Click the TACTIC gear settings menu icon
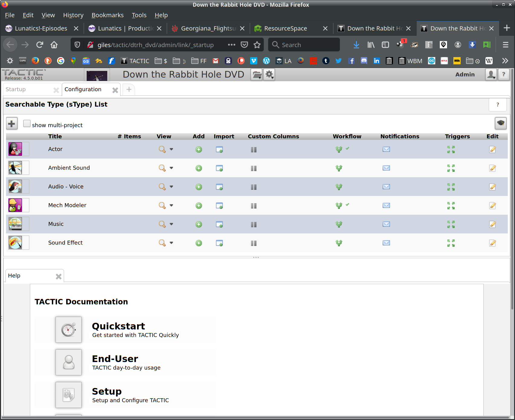This screenshot has height=420, width=515. click(269, 74)
